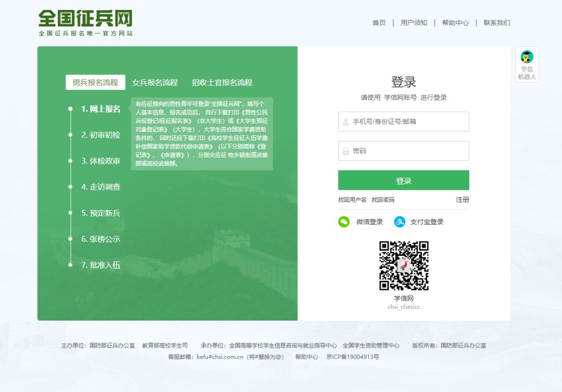Click the 全国征兵报名唯一官方网站 tagline
Viewport: 562px width, 392px height.
tap(86, 33)
